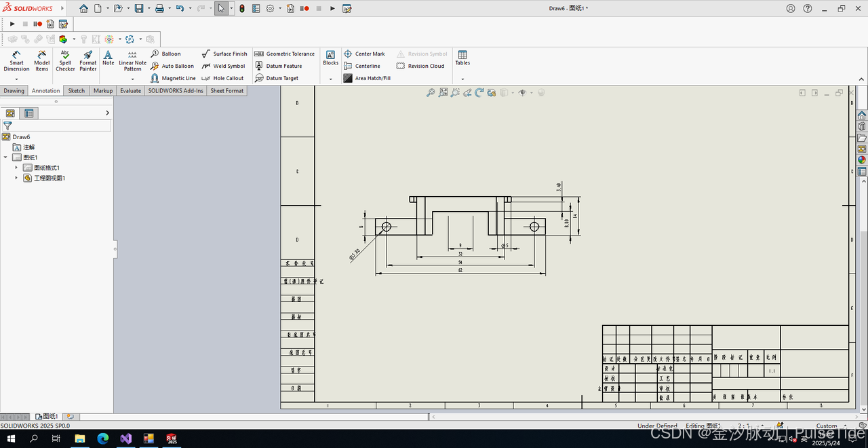Add a Weld Symbol

[x=223, y=66]
